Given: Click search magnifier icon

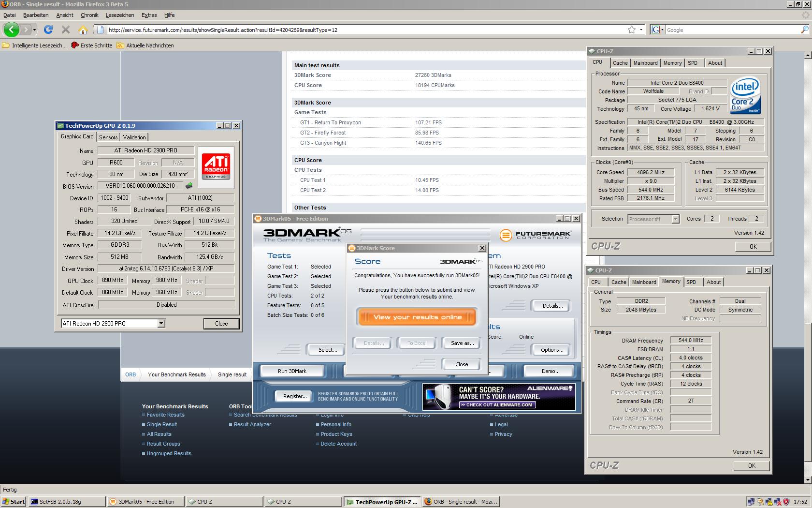Looking at the screenshot, I should pos(804,30).
